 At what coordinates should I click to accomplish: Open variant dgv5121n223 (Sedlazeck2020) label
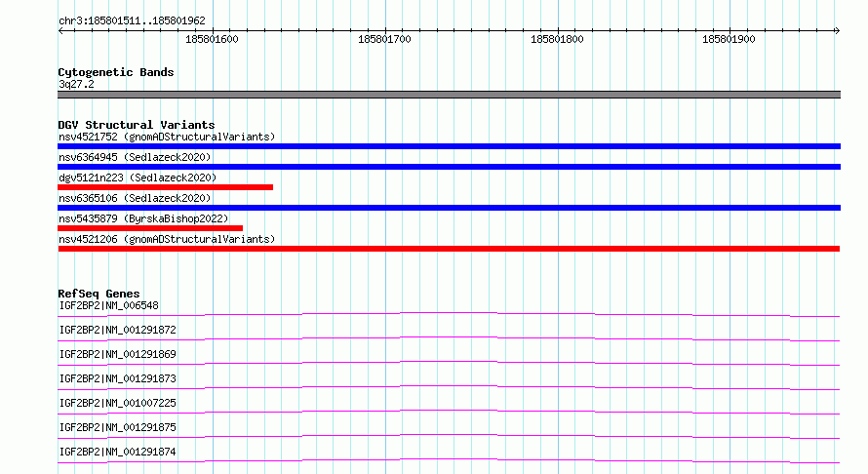[x=138, y=178]
